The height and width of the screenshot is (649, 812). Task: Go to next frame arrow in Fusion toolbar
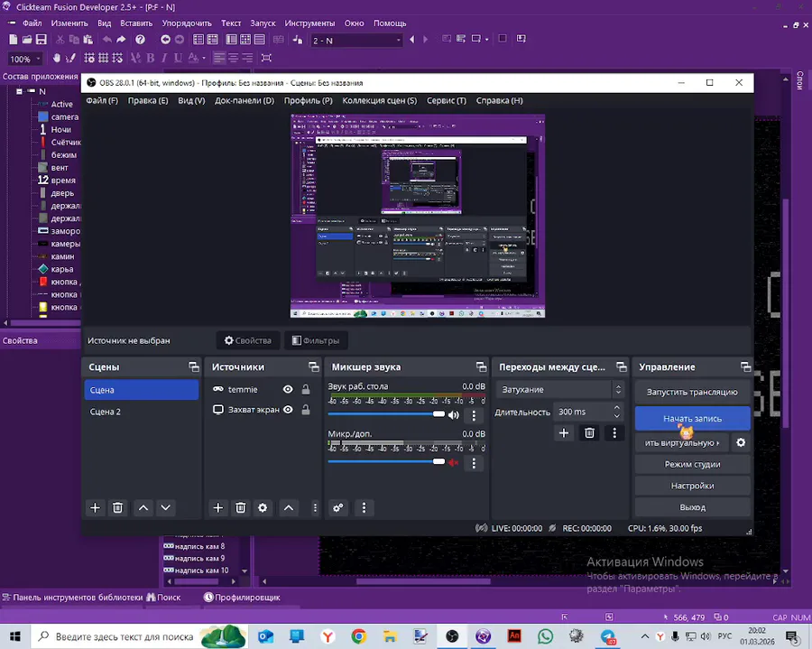[426, 40]
